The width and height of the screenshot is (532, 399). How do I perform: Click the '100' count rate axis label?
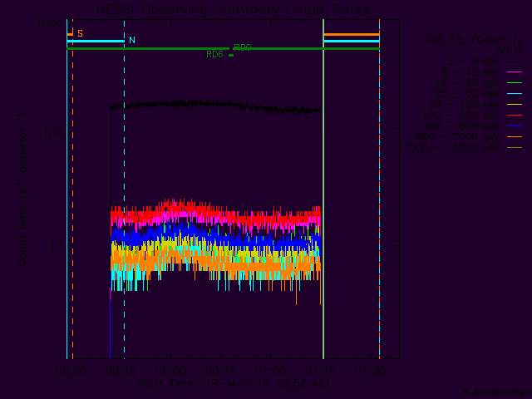pos(53,133)
